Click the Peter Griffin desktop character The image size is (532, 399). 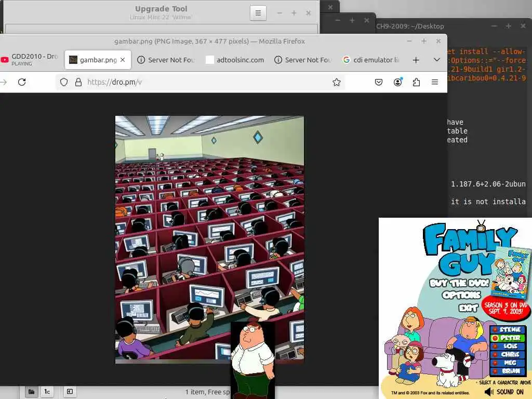253,361
